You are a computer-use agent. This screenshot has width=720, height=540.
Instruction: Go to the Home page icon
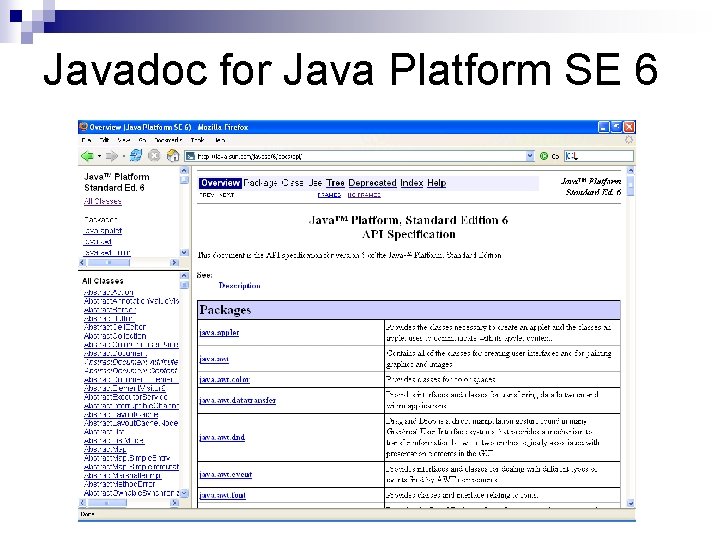coord(173,156)
